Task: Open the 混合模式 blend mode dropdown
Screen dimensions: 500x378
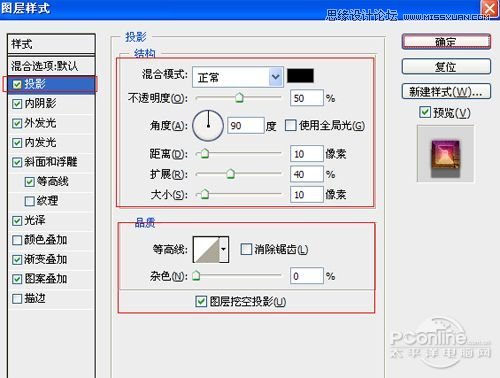Action: pos(238,77)
